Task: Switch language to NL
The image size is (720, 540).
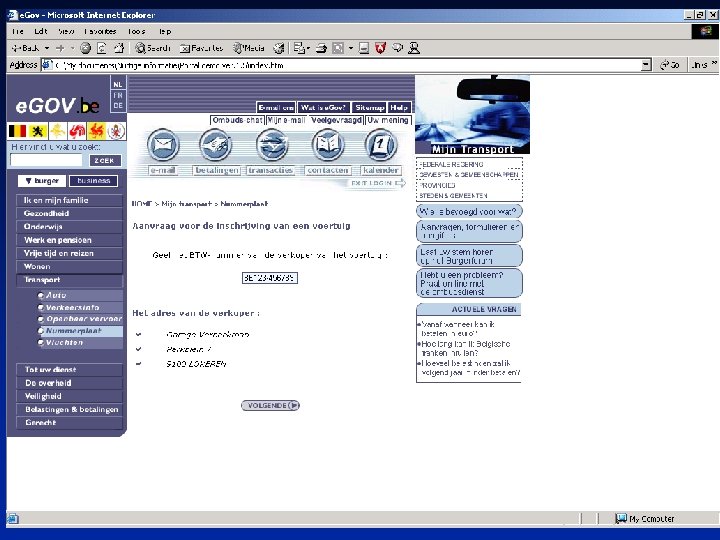Action: click(118, 84)
